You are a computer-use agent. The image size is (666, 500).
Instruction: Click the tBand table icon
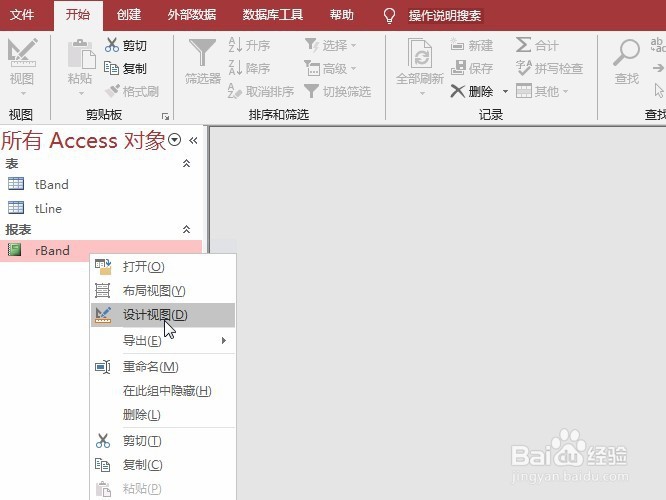tap(16, 184)
